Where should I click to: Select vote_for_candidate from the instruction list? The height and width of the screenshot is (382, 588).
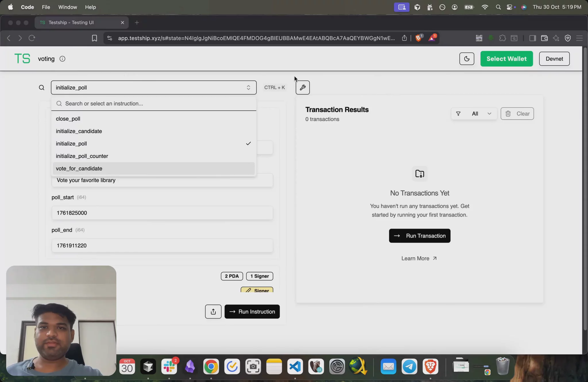pyautogui.click(x=79, y=169)
